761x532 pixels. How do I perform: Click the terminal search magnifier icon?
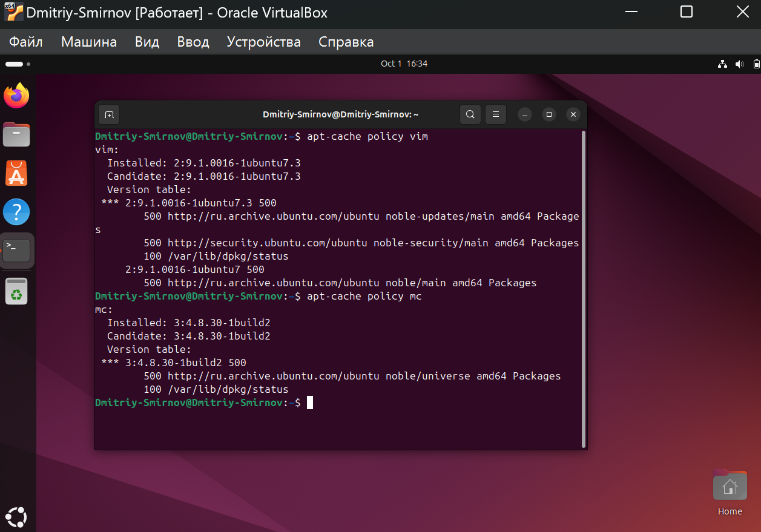pyautogui.click(x=470, y=114)
